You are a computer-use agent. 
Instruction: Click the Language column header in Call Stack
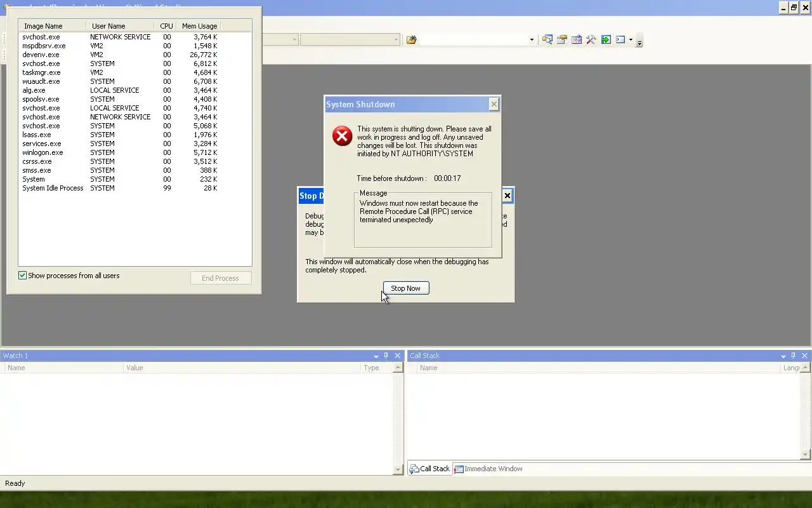[x=791, y=368]
